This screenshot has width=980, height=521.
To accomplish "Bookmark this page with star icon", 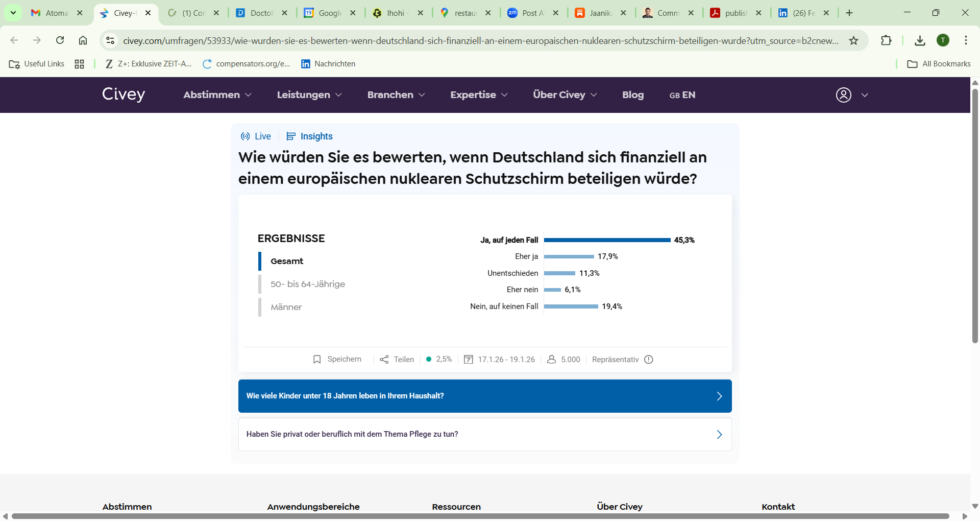I will point(853,41).
